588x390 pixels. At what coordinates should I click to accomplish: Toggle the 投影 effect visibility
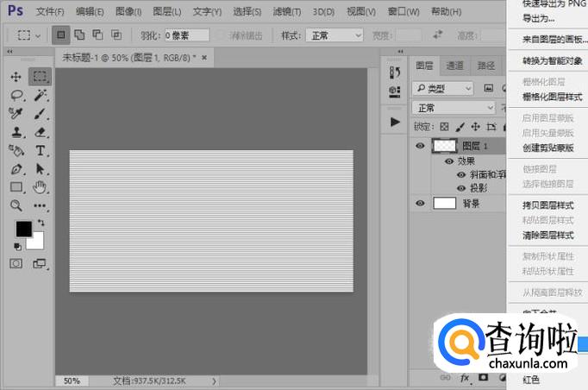coord(461,188)
